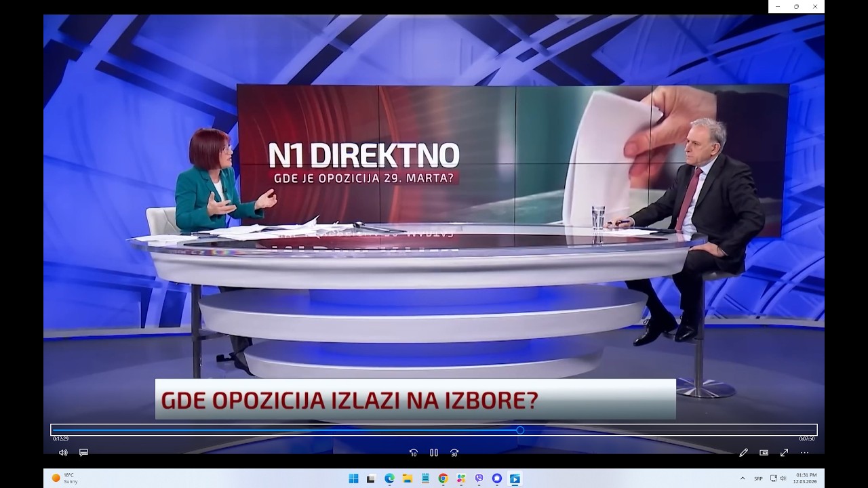The width and height of the screenshot is (868, 488).
Task: Open the edit pencil tool
Action: click(x=743, y=453)
